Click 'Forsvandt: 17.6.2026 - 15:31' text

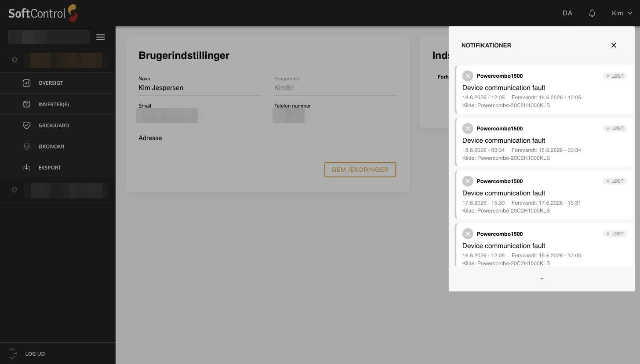click(546, 203)
